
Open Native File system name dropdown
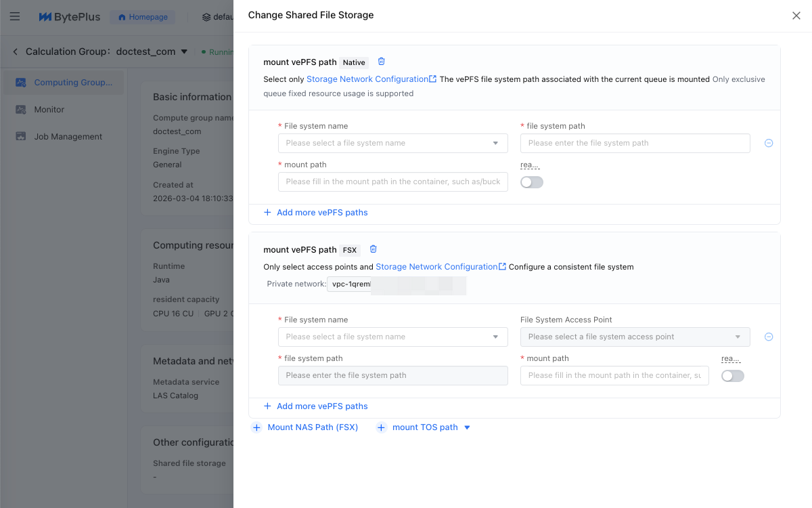tap(392, 143)
